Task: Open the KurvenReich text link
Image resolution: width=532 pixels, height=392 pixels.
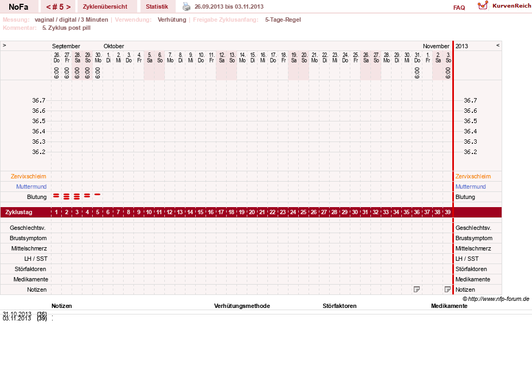Action: coord(511,6)
